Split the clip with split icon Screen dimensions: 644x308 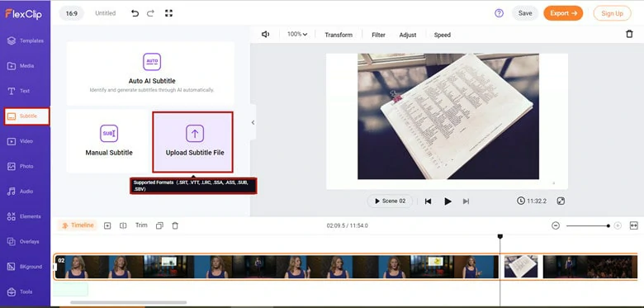(x=123, y=225)
